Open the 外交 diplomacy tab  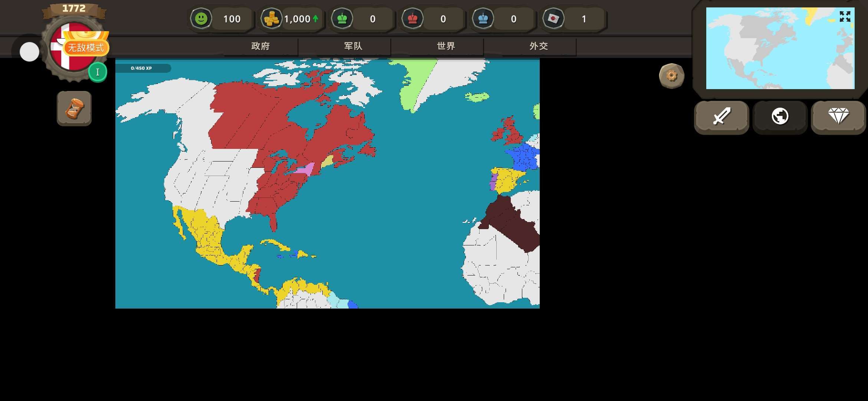[539, 46]
